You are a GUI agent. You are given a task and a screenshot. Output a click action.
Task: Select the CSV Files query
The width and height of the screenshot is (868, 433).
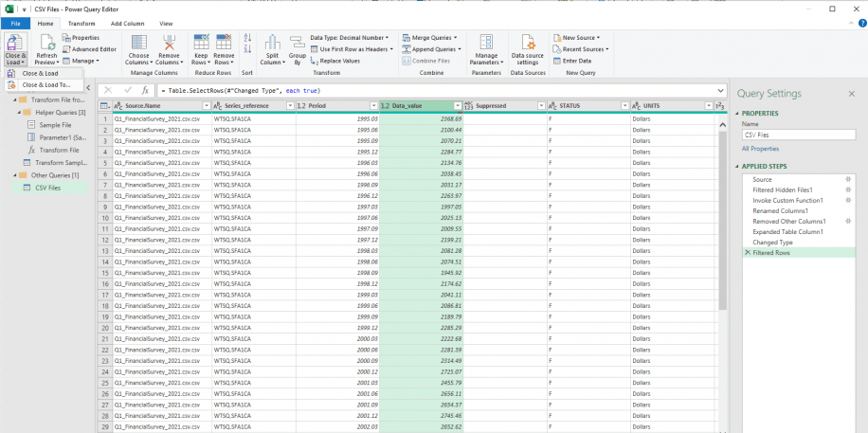[48, 188]
